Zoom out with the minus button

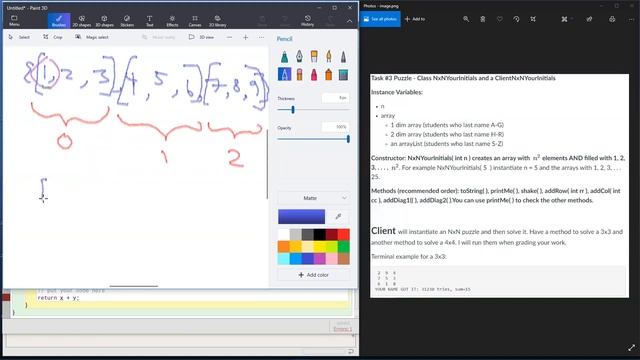coord(229,37)
